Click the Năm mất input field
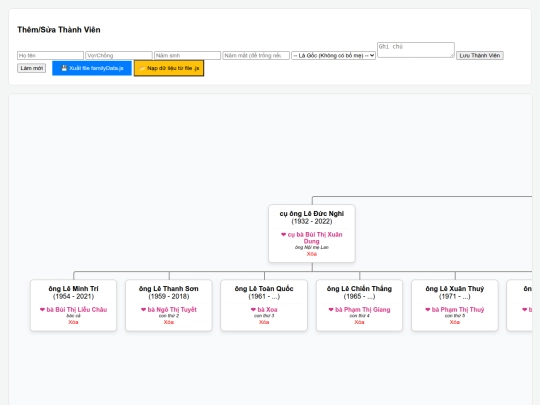 tap(256, 55)
